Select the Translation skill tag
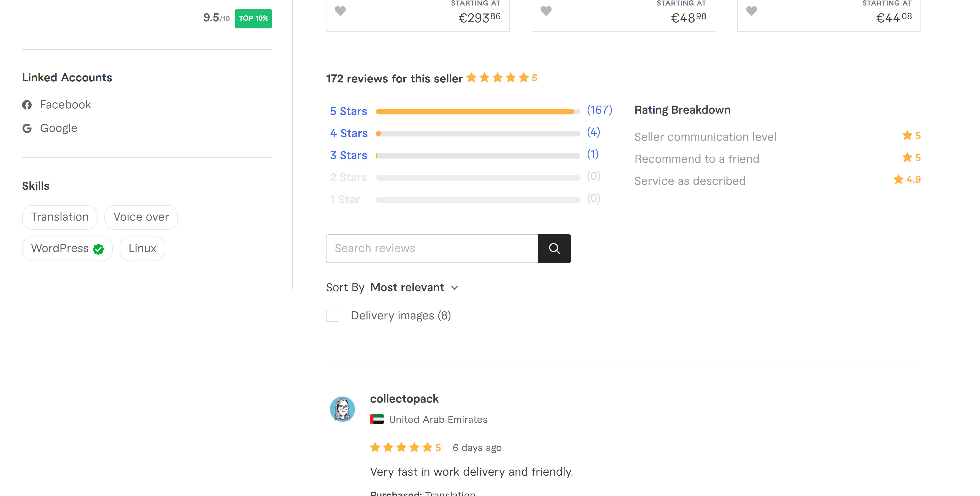 [60, 217]
